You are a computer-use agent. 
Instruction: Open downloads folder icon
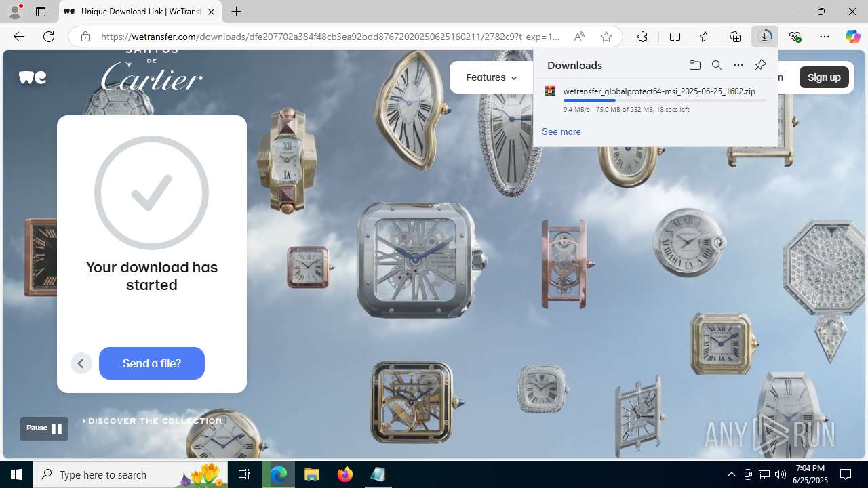(695, 65)
